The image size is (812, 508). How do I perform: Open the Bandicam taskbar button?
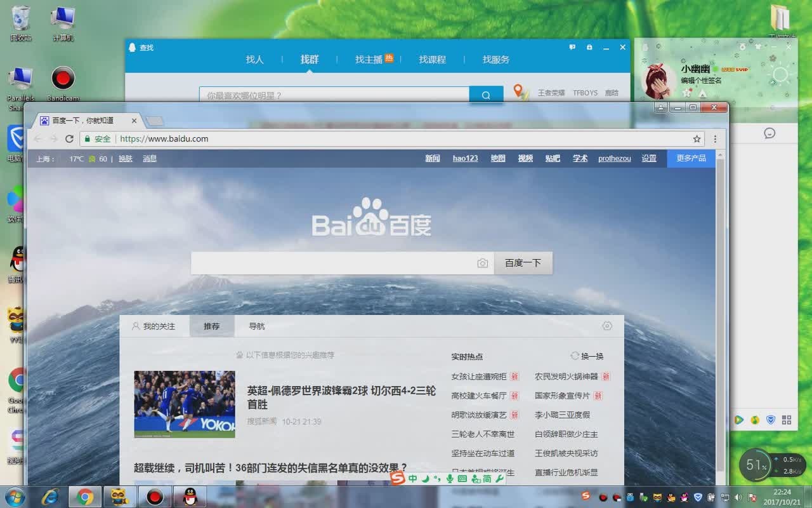[154, 497]
